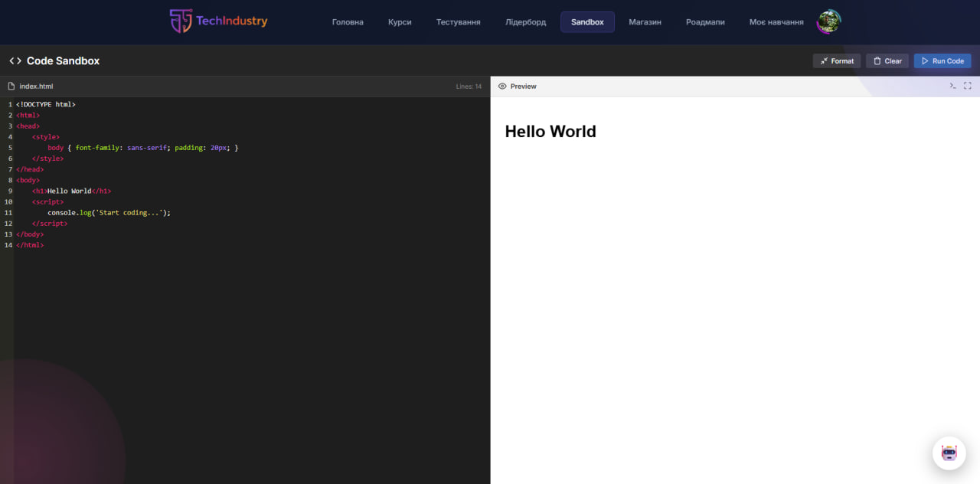Go to Моє навчання

pyautogui.click(x=776, y=22)
